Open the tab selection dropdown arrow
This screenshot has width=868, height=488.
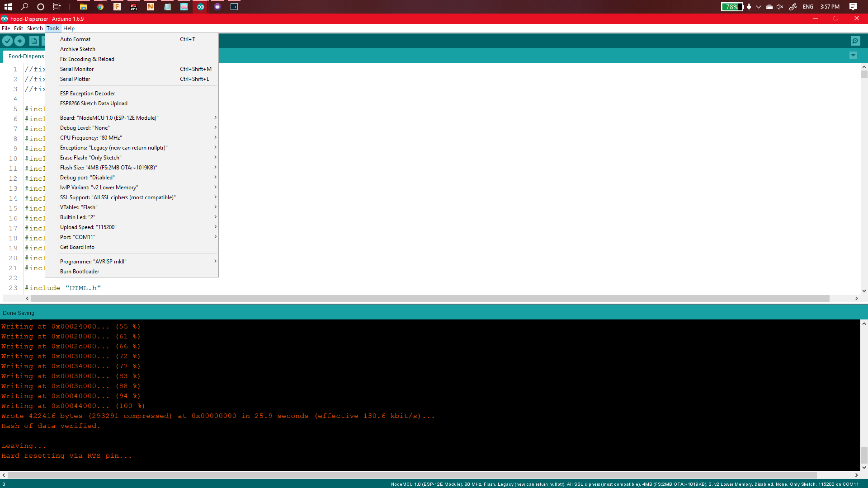tap(854, 56)
